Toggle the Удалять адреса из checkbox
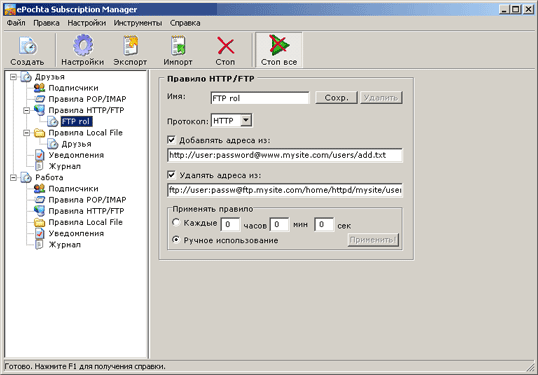This screenshot has width=538, height=375. 171,175
